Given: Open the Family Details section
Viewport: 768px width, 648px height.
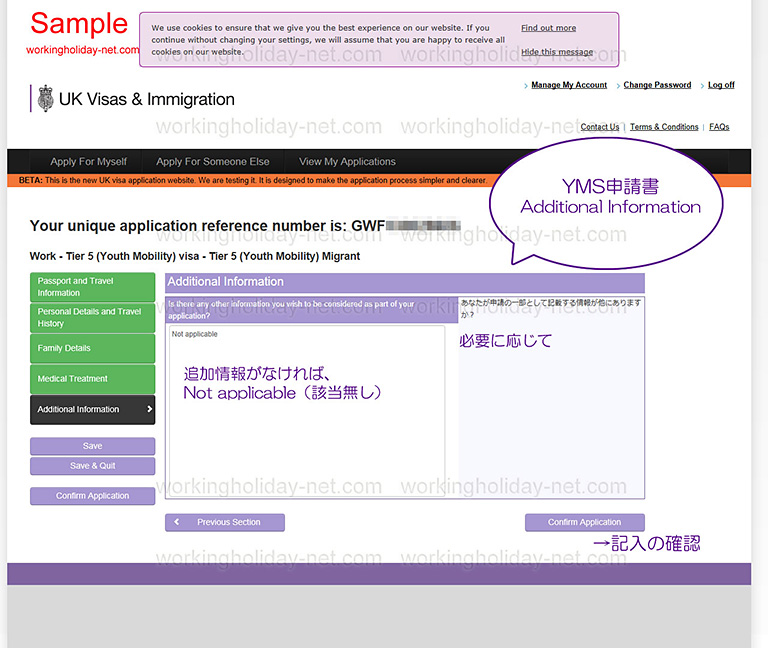Looking at the screenshot, I should (x=93, y=348).
